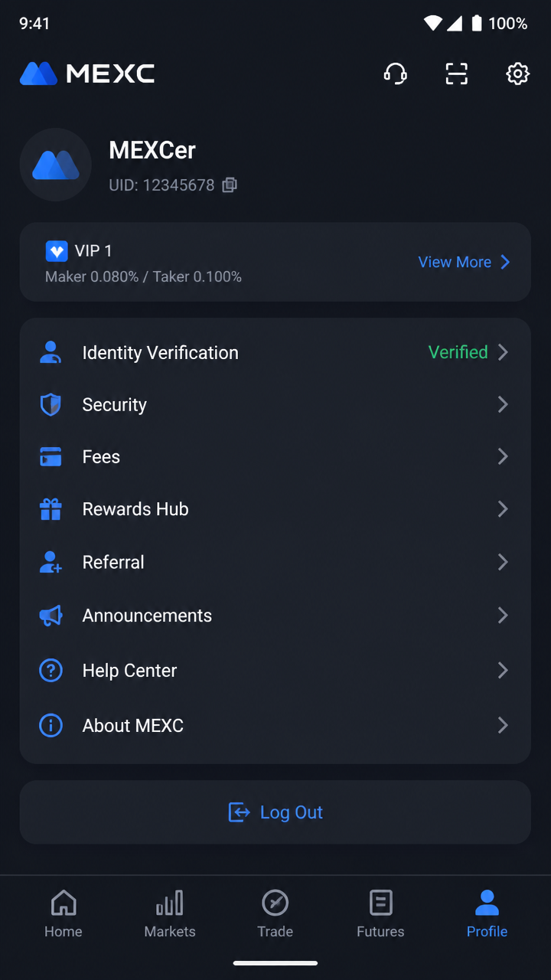
Task: Tap the Log Out arrow icon
Action: [239, 812]
